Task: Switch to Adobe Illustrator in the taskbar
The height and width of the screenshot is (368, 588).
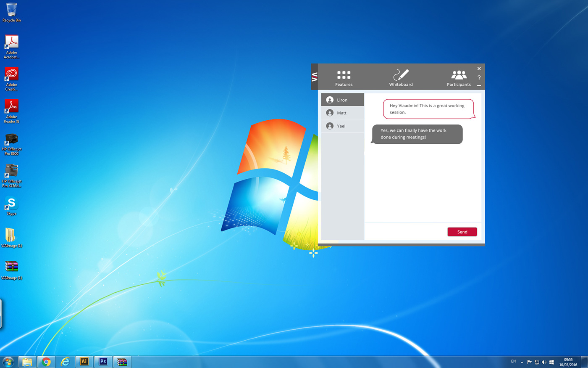Action: point(84,362)
